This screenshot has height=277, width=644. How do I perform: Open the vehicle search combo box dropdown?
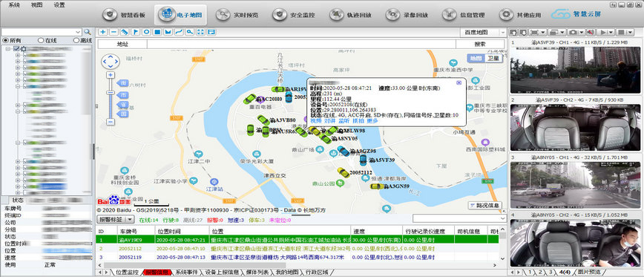(79, 32)
